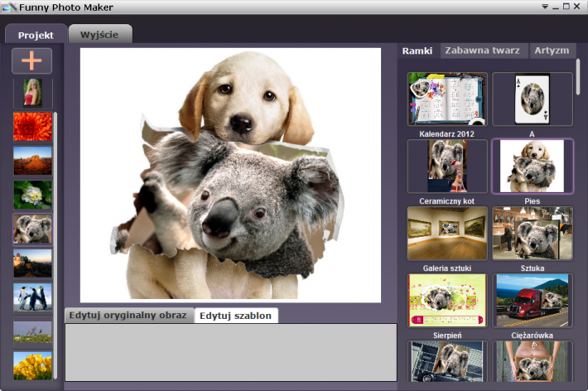Select the blonde woman photo thumbnail
Image resolution: width=588 pixels, height=391 pixels.
click(32, 92)
